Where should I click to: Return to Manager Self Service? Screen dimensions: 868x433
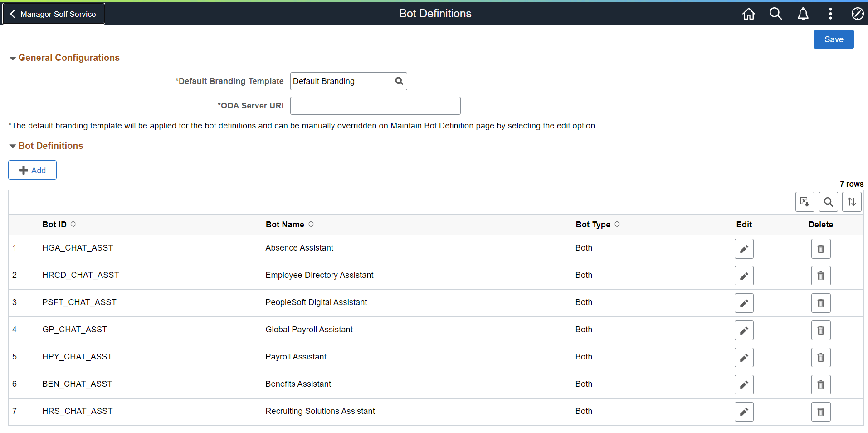point(53,14)
